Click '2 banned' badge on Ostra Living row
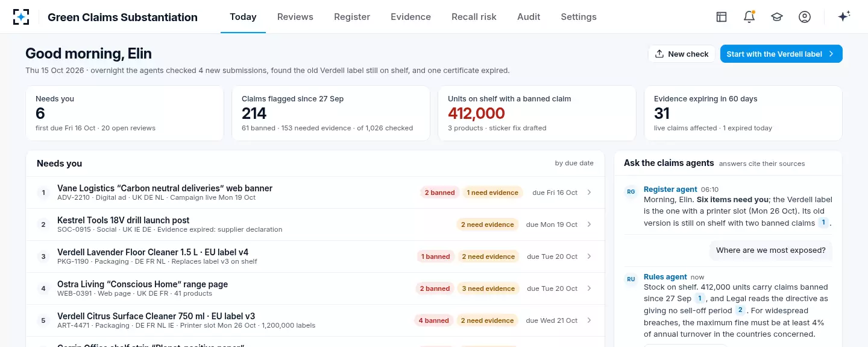 tap(435, 288)
